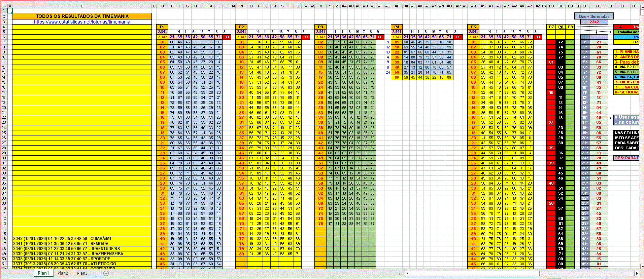Select the red 80 cell next to P2 header row
This screenshot has height=279, width=644.
tap(305, 37)
